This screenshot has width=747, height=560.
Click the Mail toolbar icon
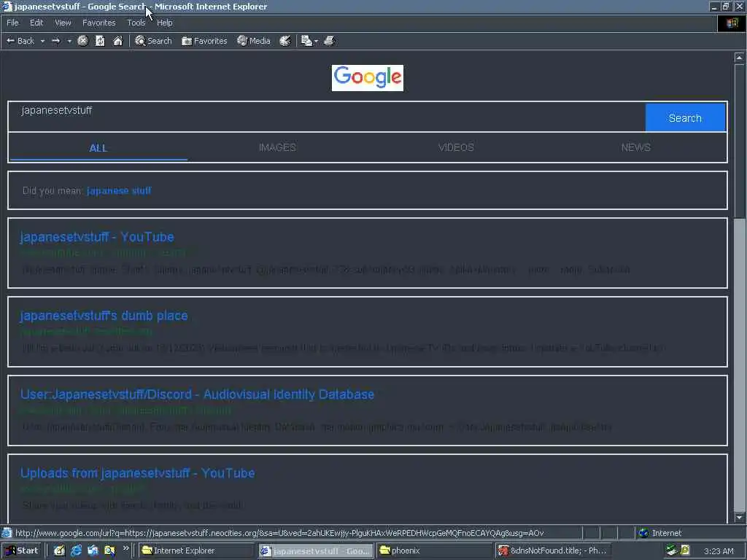click(x=306, y=41)
